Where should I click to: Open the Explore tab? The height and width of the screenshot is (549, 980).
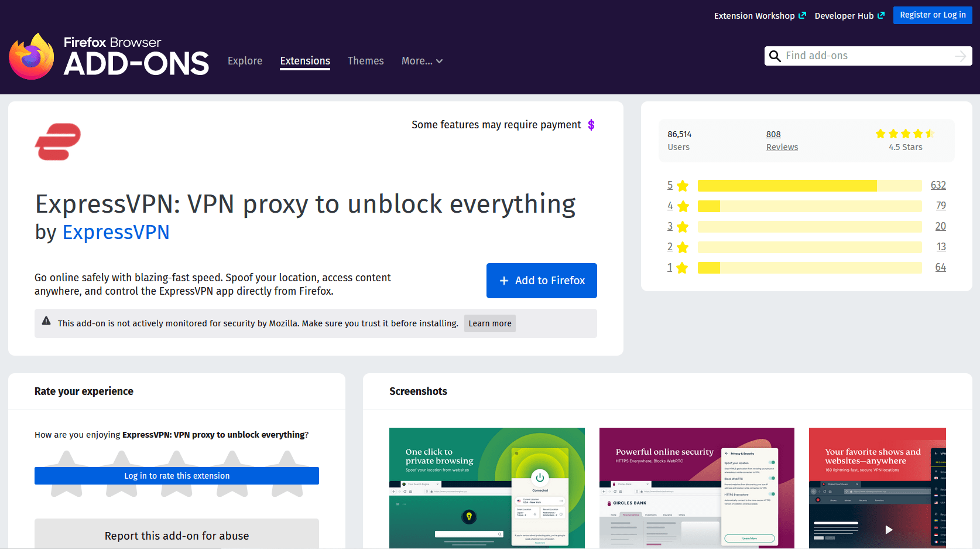[245, 61]
